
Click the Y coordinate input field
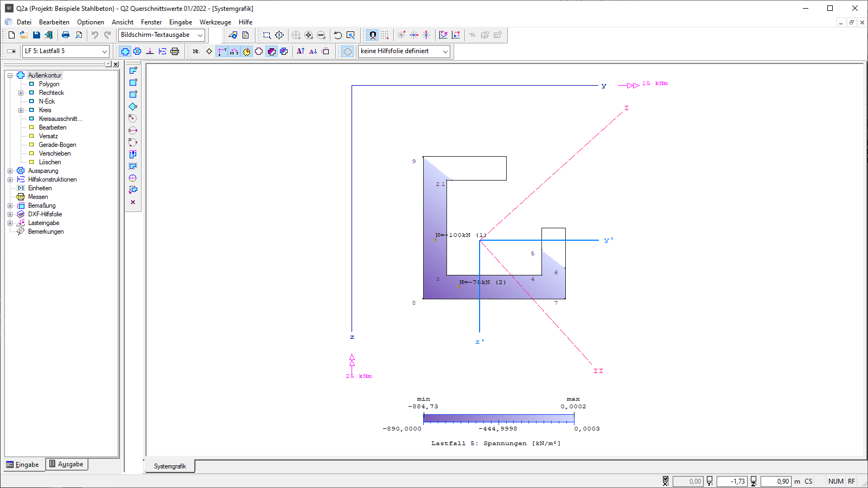732,481
